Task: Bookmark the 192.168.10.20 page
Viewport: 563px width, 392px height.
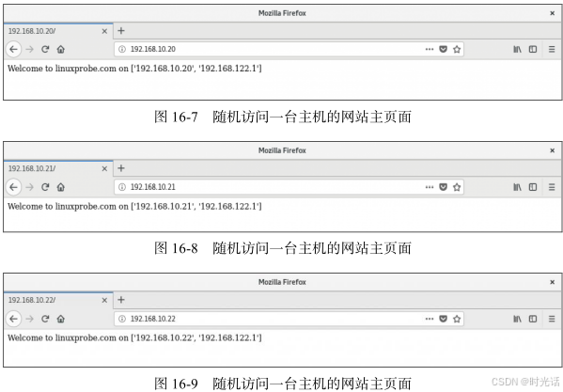Action: pyautogui.click(x=457, y=49)
